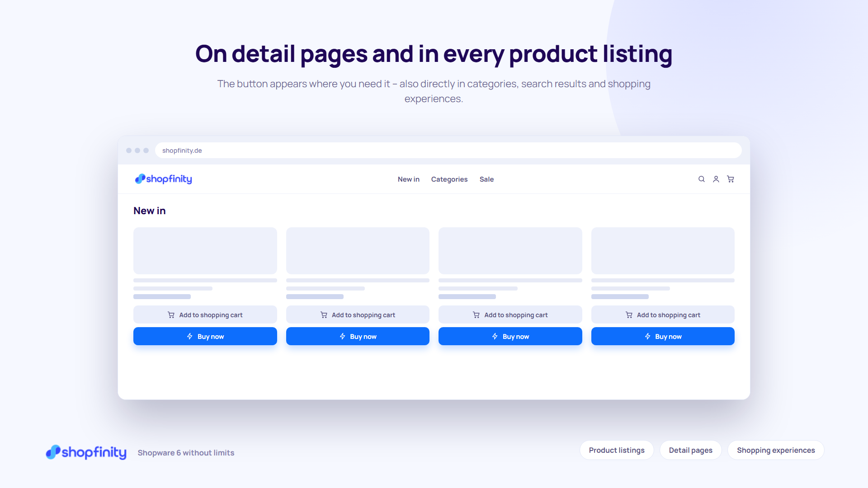Screen dimensions: 868x488
Task: Open the New in menu item
Action: point(409,179)
